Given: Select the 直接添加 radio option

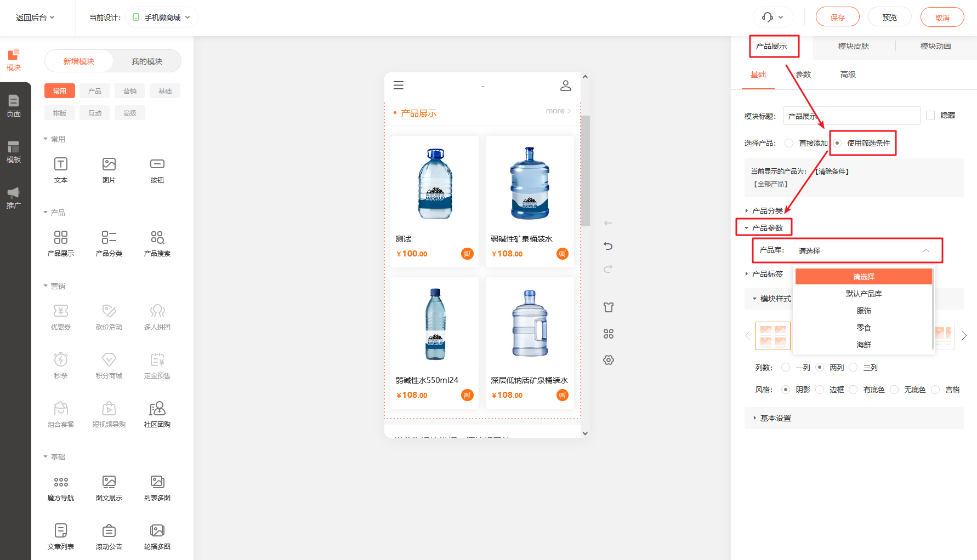Looking at the screenshot, I should coord(789,143).
